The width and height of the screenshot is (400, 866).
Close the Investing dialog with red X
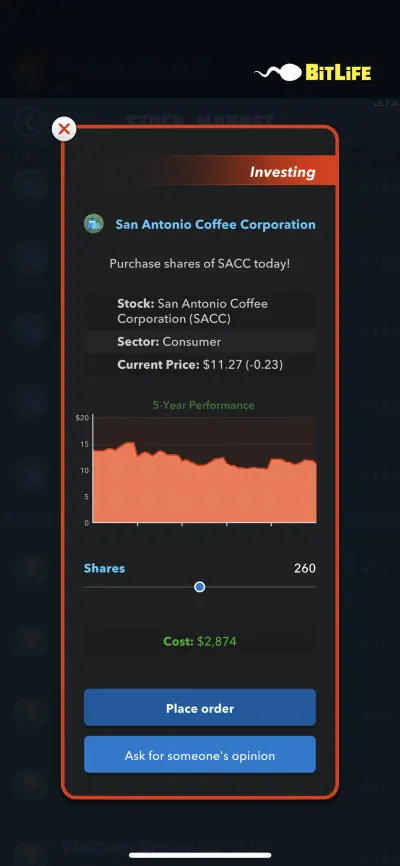coord(64,129)
